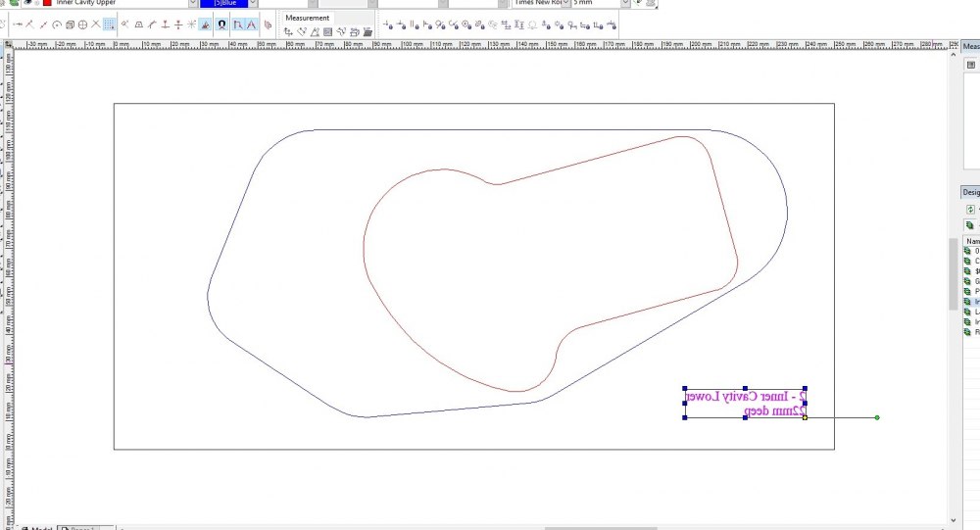
Task: Select the highlighted layer row in Design panel
Action: tap(972, 302)
